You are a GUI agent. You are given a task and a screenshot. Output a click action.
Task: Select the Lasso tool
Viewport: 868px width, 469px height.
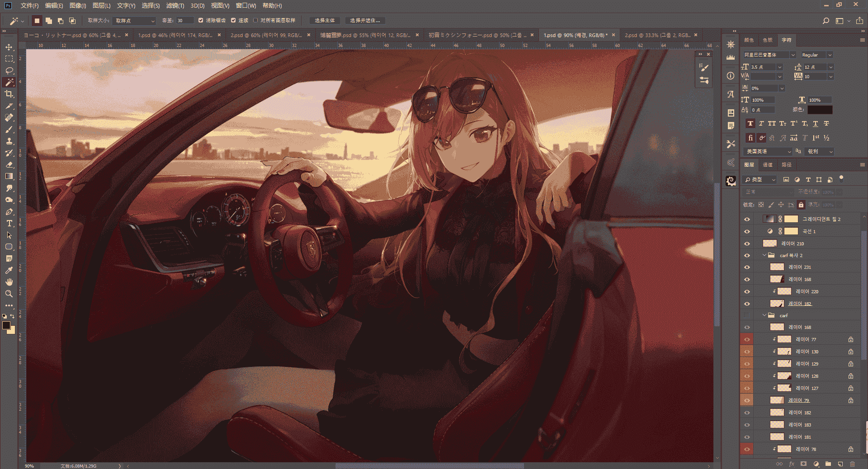click(9, 70)
